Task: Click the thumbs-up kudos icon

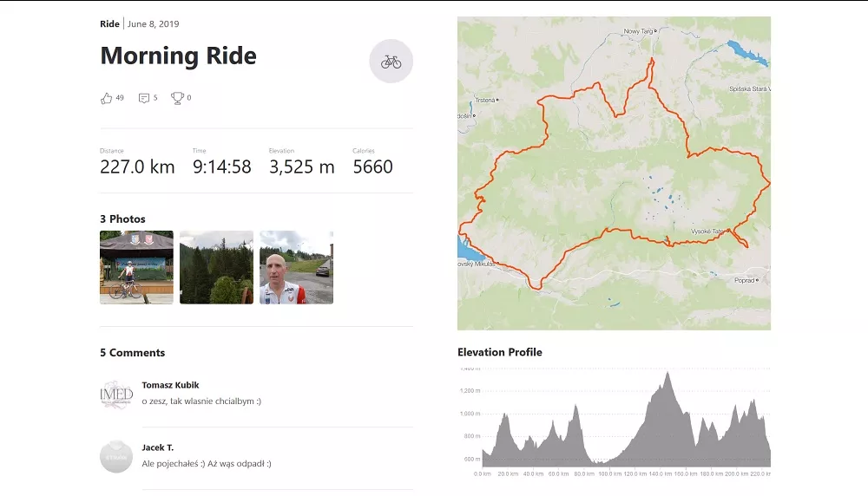Action: tap(107, 98)
